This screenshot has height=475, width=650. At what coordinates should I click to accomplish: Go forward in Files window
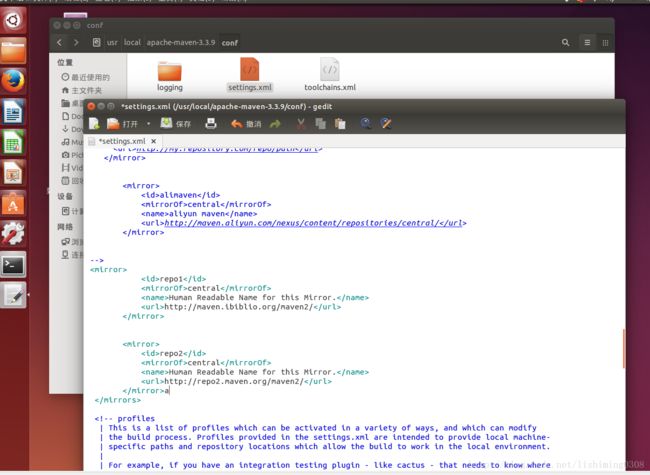[x=76, y=42]
